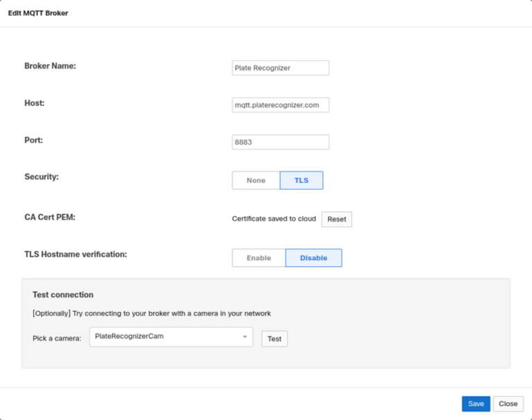Choose Disable for hostname verification
The width and height of the screenshot is (532, 420).
314,258
